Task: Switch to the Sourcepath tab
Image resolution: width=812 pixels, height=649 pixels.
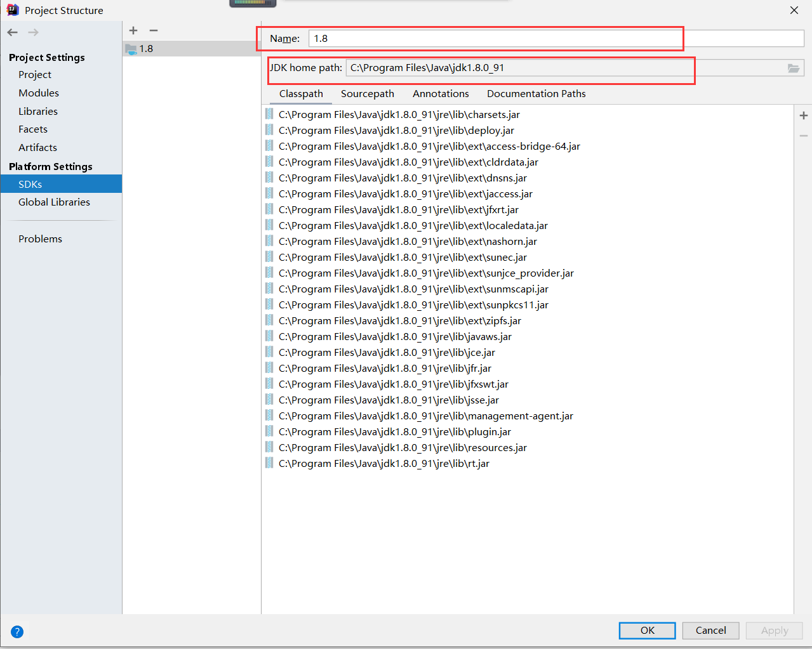Action: (x=368, y=94)
